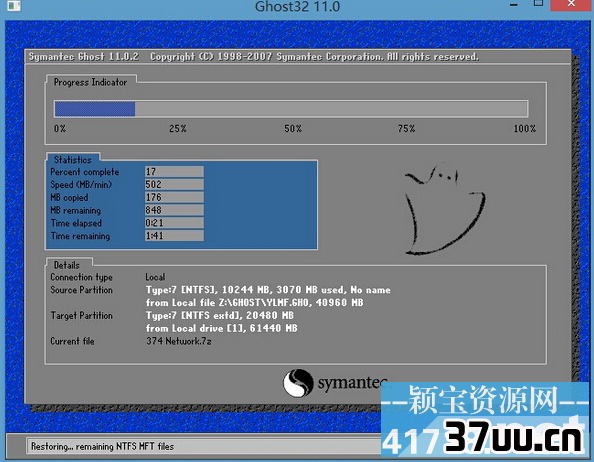Screen dimensions: 594x462
Task: Click the MB copied value field showing 176
Action: (174, 197)
